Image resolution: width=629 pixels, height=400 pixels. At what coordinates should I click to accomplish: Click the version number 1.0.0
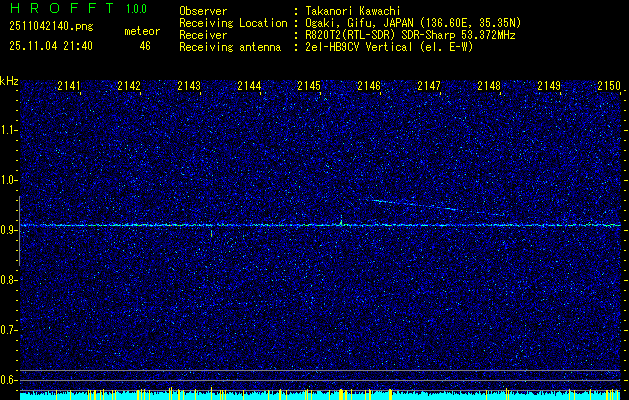point(136,9)
